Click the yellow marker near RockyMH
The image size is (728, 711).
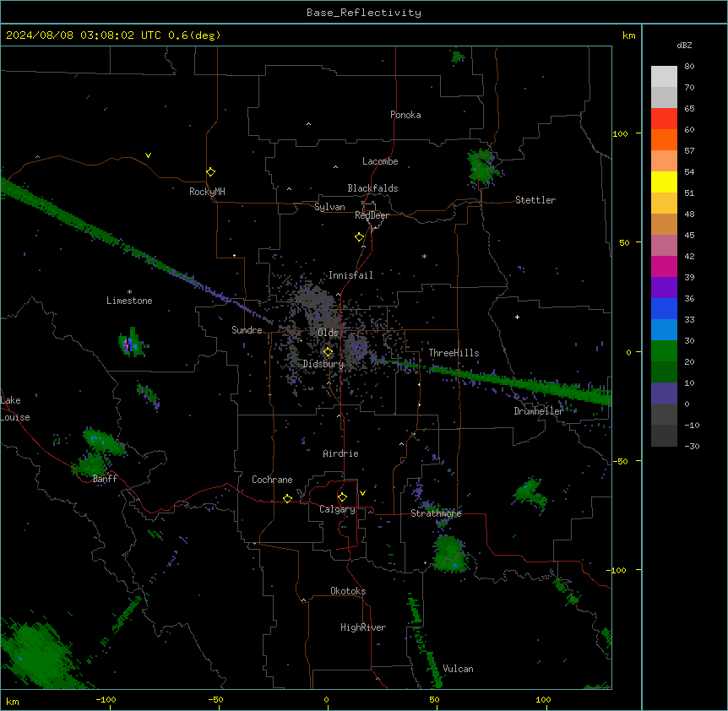pyautogui.click(x=211, y=172)
